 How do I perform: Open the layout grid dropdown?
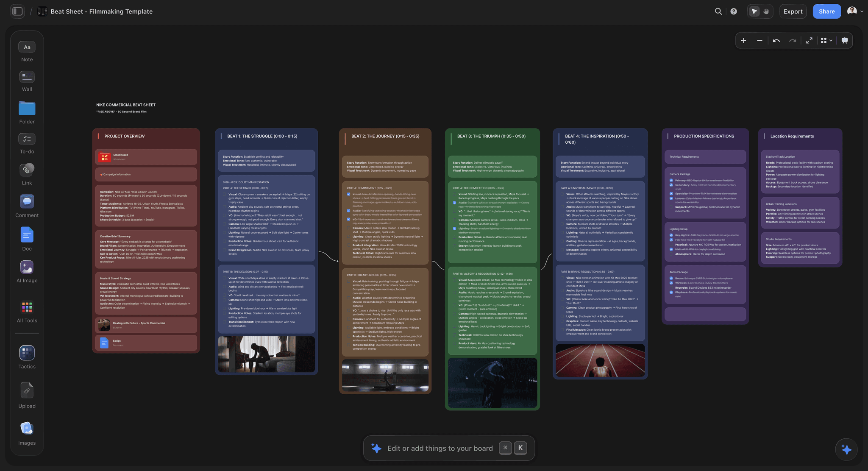coord(826,40)
